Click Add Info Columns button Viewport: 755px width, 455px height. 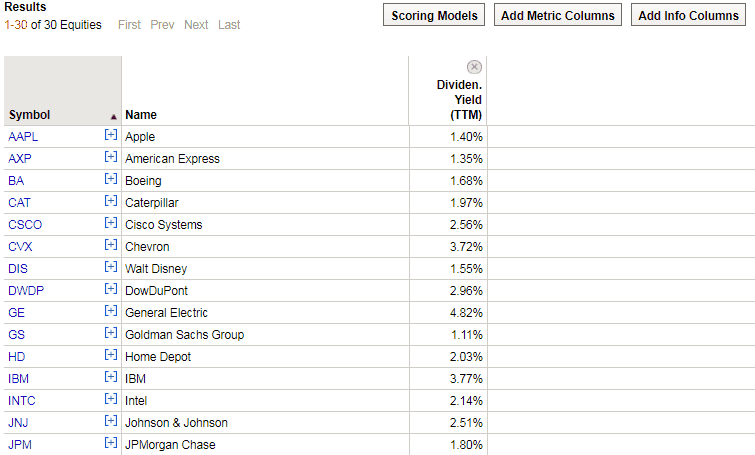point(689,15)
